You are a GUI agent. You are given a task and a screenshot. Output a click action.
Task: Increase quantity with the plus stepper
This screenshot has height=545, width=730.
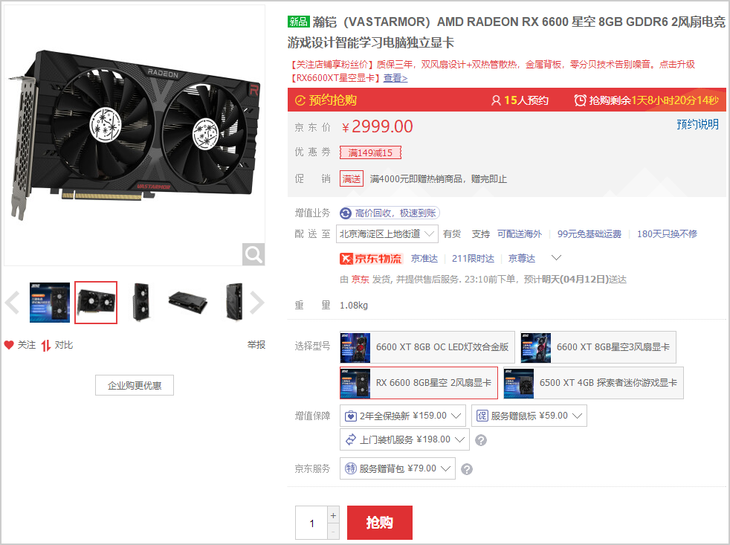[333, 515]
